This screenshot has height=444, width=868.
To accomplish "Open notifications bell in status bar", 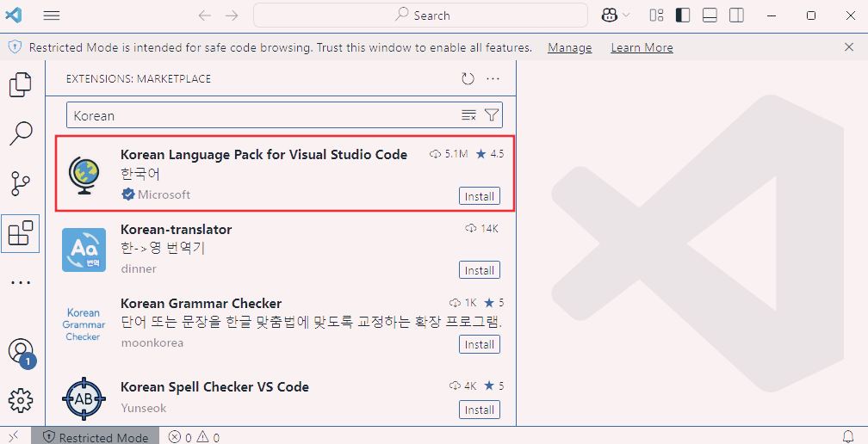I will coord(847,437).
